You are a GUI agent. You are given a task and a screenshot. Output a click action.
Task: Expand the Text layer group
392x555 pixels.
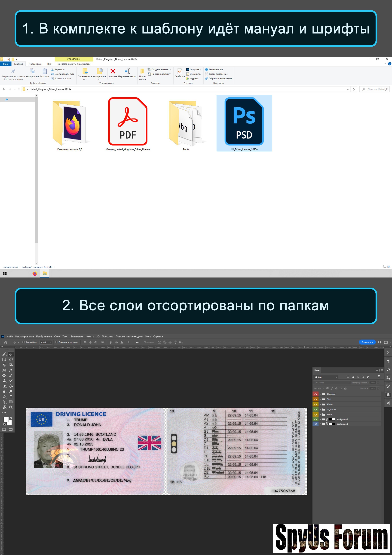pos(320,399)
